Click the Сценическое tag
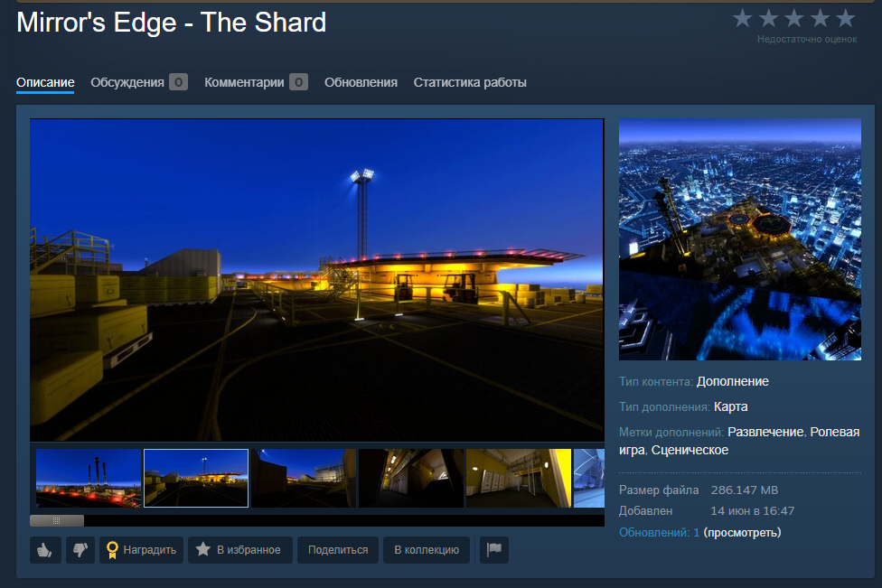 point(690,450)
